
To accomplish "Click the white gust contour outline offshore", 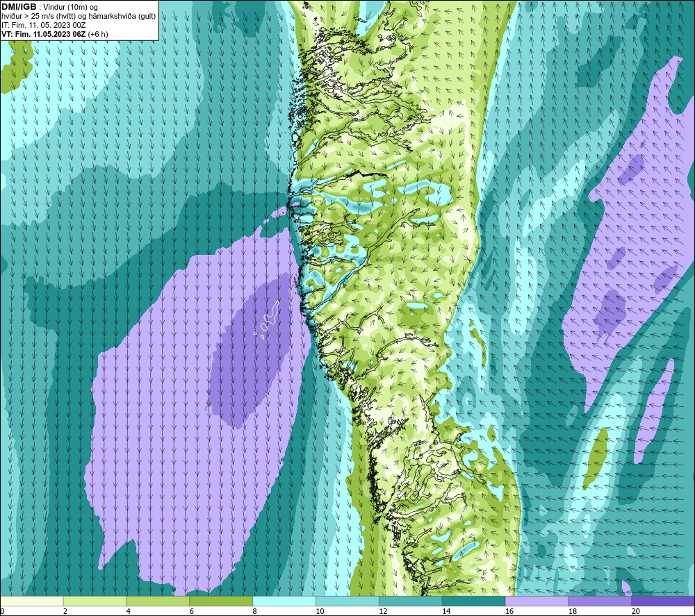I will click(271, 313).
